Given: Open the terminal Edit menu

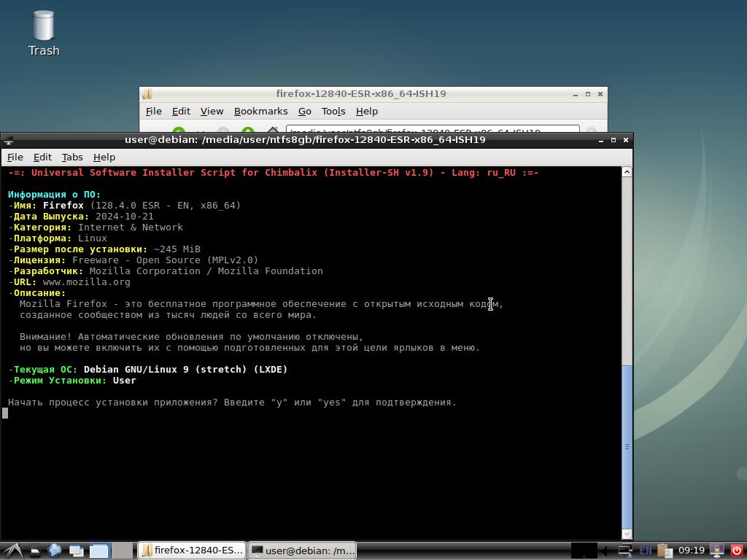Looking at the screenshot, I should 42,157.
